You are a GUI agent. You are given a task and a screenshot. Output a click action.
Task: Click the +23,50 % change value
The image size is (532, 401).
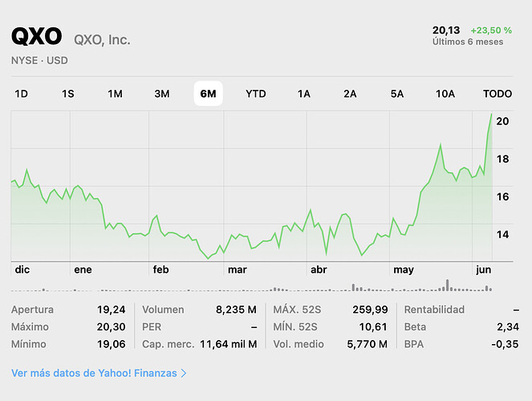click(x=491, y=30)
